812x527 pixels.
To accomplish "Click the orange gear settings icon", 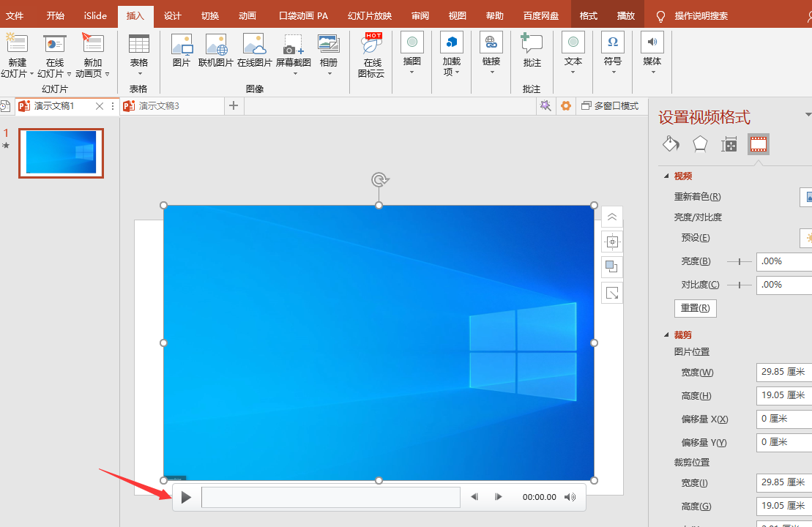I will click(566, 105).
